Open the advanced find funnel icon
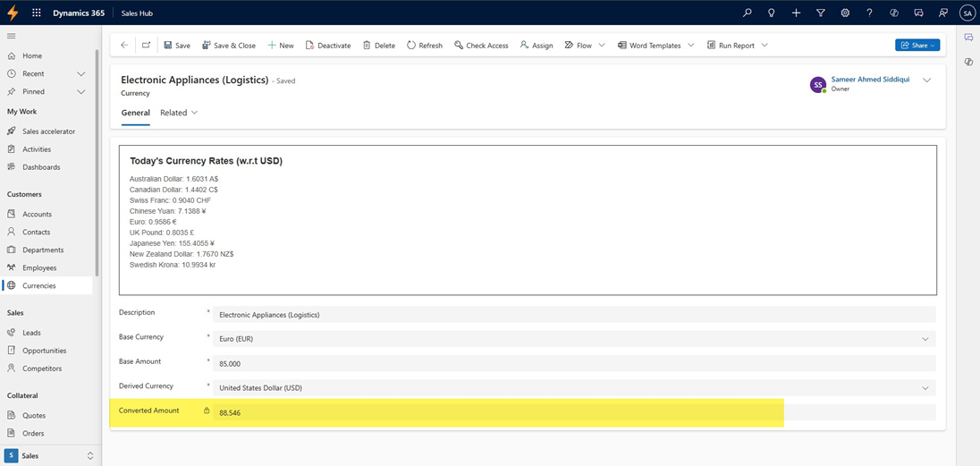Image resolution: width=980 pixels, height=466 pixels. tap(821, 13)
